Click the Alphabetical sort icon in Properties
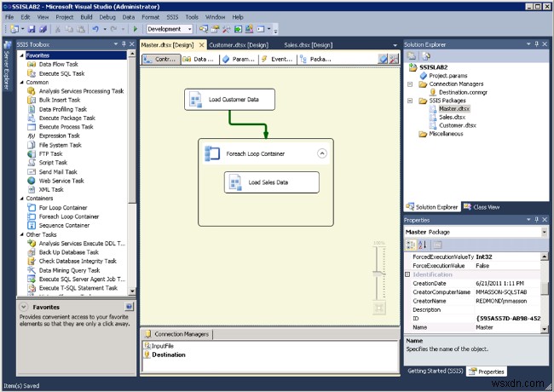The image size is (554, 392). tap(422, 245)
